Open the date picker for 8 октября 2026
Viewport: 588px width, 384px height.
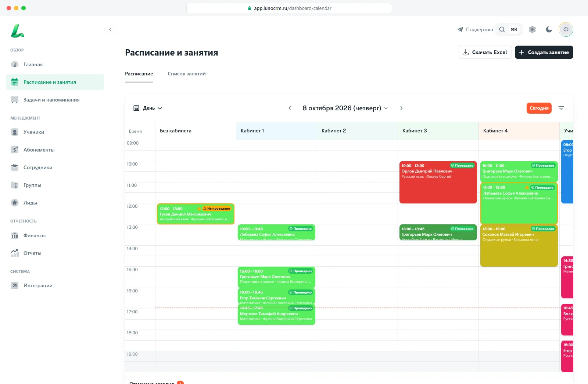coord(345,108)
